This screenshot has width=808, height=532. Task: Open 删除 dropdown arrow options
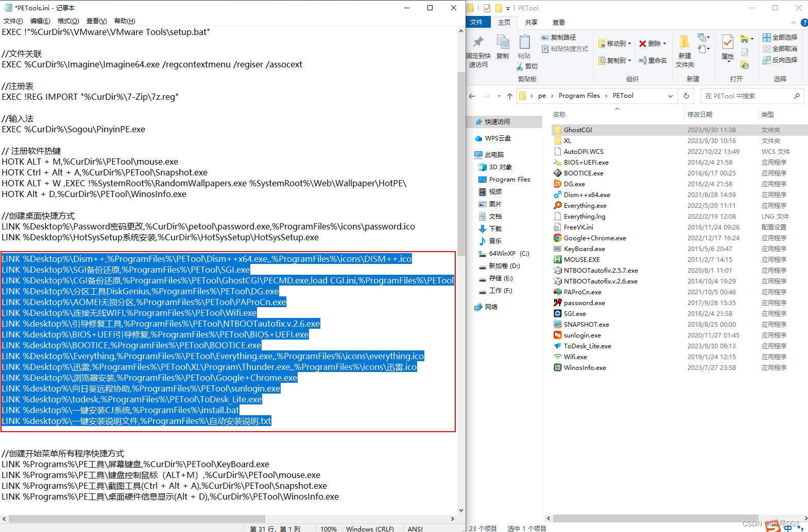tap(664, 44)
